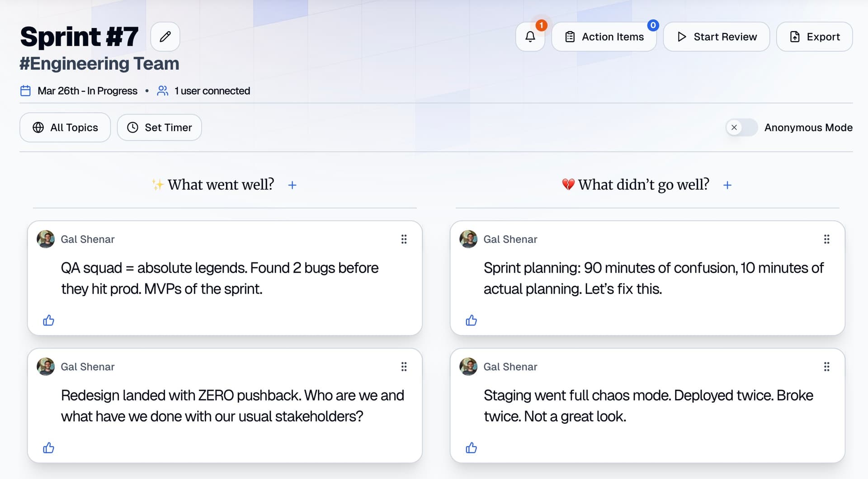Open the notifications bell
This screenshot has height=479, width=868.
[530, 37]
